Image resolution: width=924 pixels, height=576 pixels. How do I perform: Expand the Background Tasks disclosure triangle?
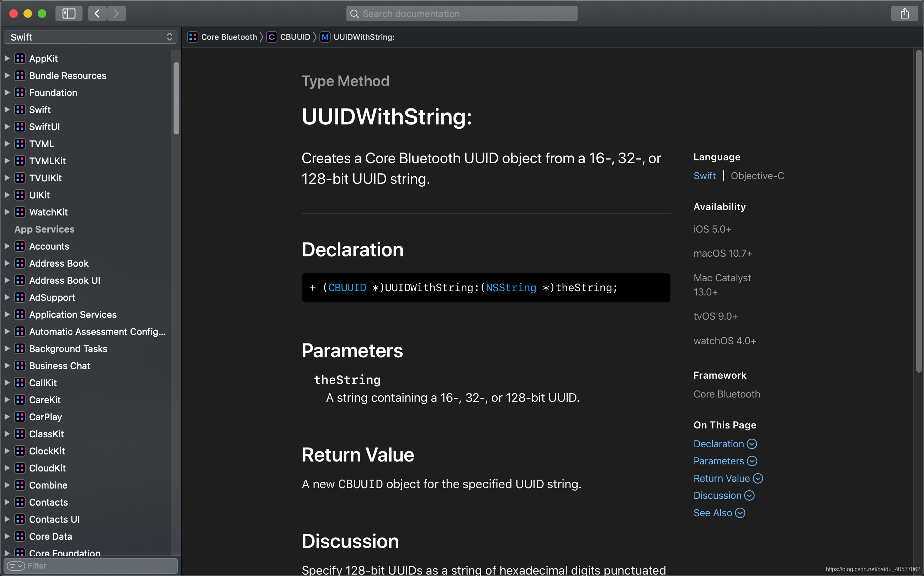(7, 348)
